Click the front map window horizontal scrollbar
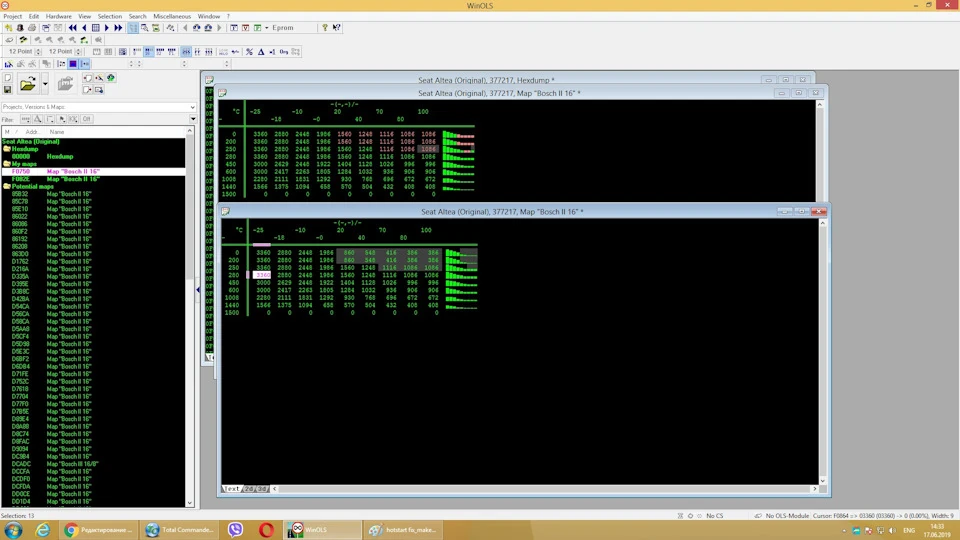This screenshot has height=540, width=960. (x=544, y=489)
